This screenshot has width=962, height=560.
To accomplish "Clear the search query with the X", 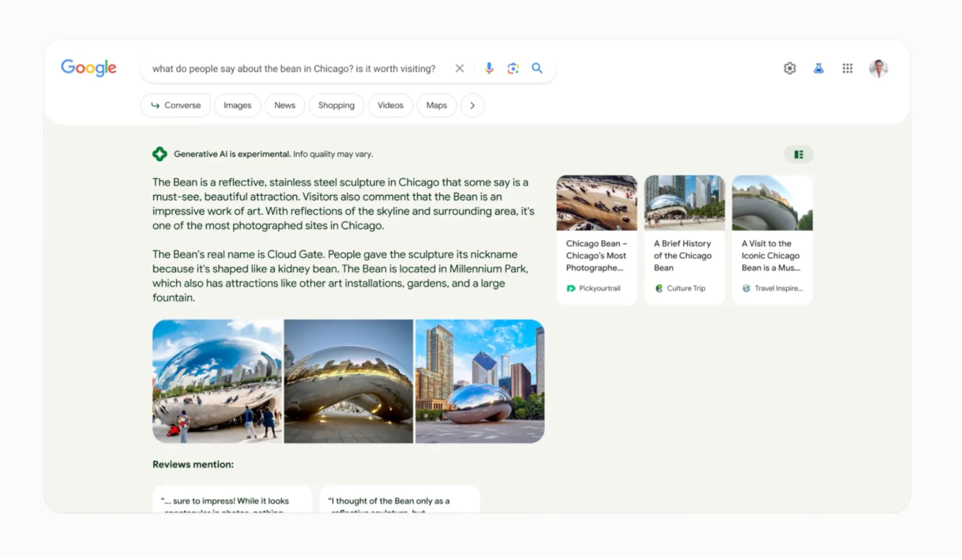I will coord(459,68).
